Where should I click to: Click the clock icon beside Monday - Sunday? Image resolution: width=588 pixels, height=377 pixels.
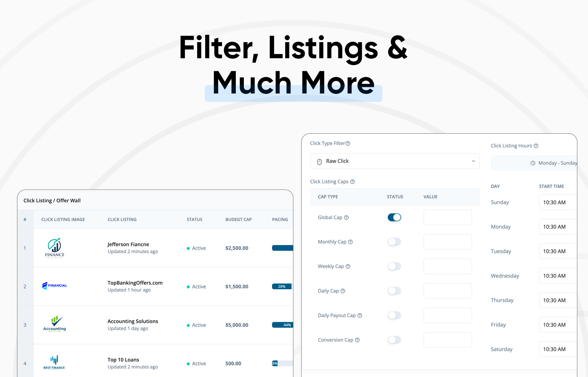click(x=533, y=163)
